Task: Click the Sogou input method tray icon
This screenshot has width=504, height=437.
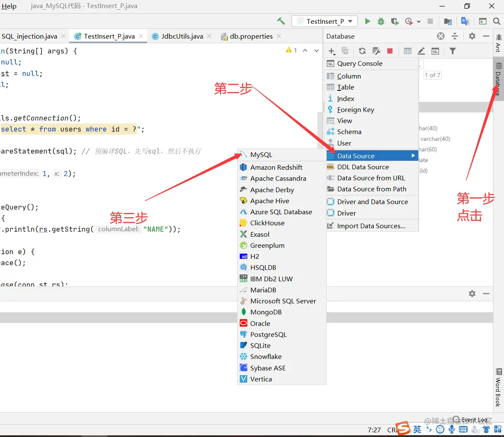Action: point(403,429)
